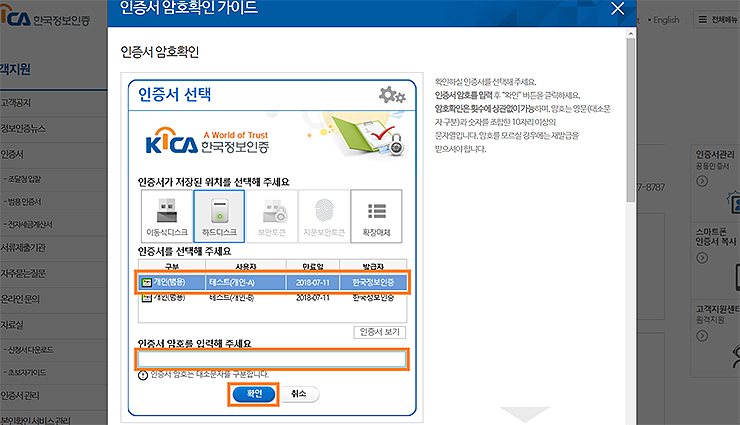Open 인증서 보기 button

click(x=379, y=332)
